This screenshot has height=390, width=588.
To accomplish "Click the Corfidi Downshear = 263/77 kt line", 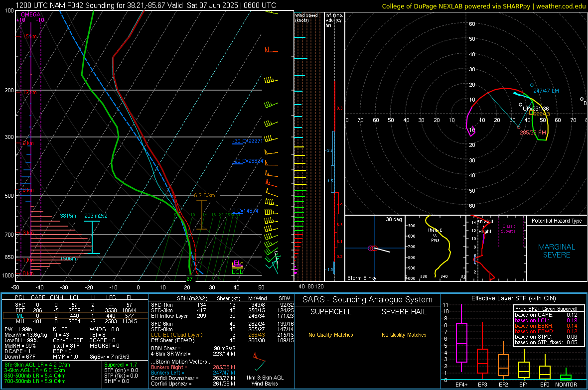I will pos(193,378).
